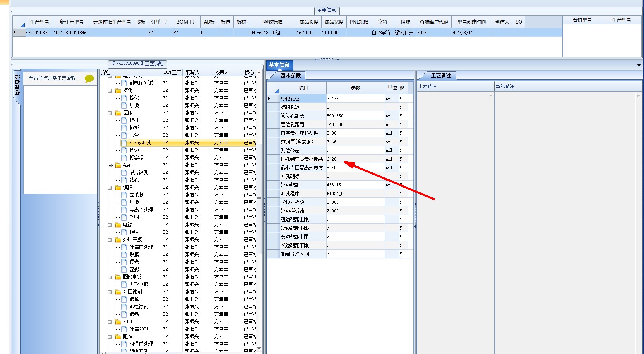Screen dimensions: 644x354
Task: Click the document icon beside 排板
Action: click(124, 128)
